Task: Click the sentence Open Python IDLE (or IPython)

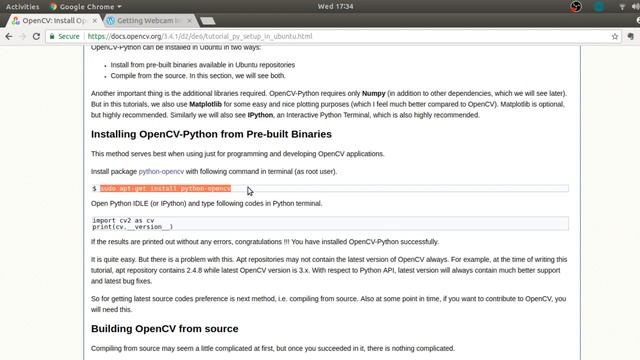Action: coord(207,203)
